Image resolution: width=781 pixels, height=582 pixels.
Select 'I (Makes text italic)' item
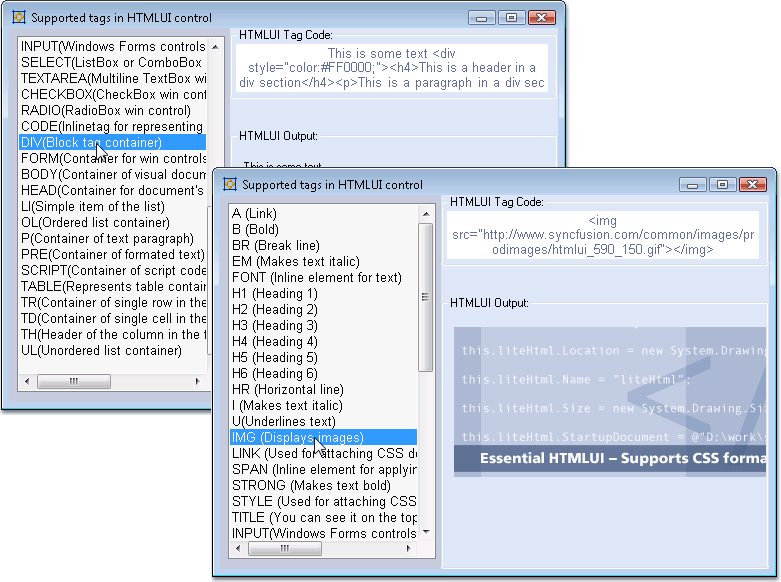(324, 405)
